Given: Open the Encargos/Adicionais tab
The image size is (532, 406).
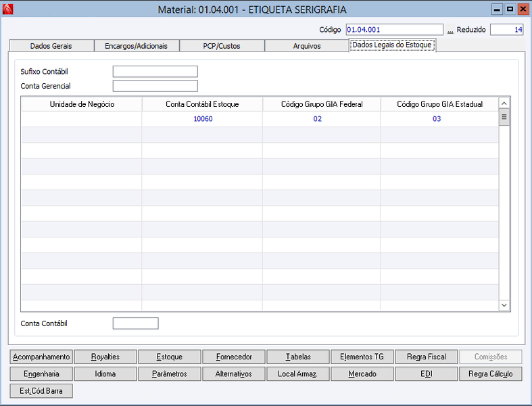Looking at the screenshot, I should (137, 46).
